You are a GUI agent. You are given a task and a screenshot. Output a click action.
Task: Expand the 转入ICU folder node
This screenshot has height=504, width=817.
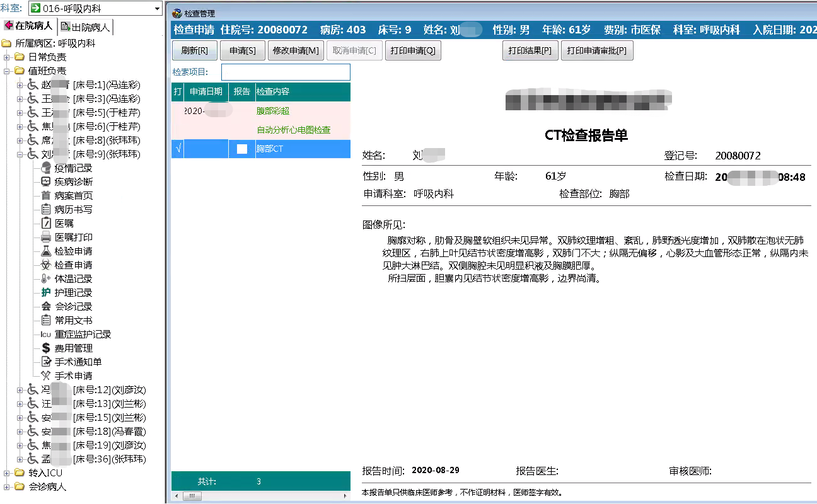(x=7, y=473)
